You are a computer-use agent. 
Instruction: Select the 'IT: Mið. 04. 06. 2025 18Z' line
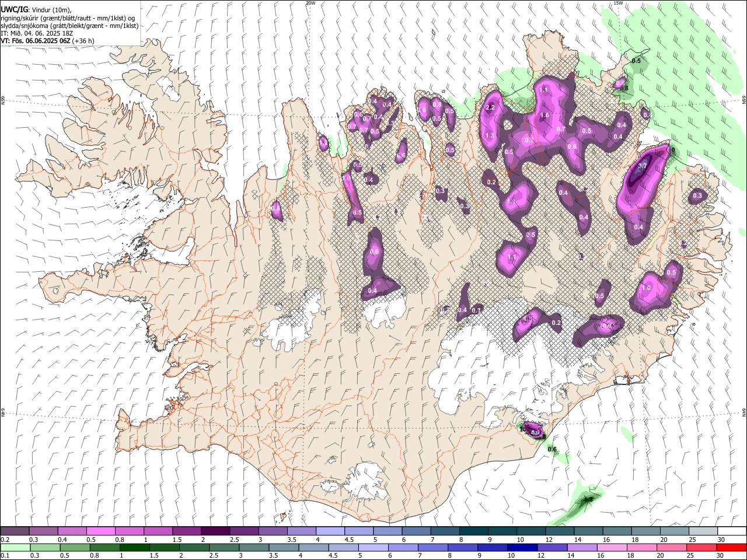[x=37, y=33]
